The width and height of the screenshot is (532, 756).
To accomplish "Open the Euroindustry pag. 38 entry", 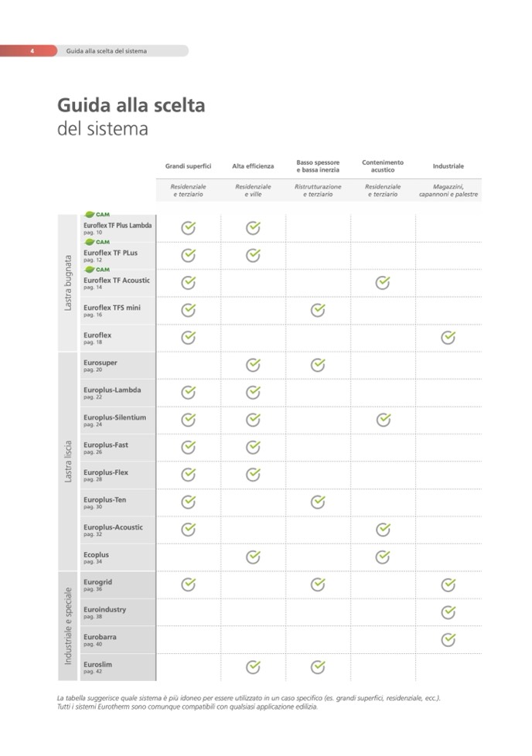I will point(104,612).
